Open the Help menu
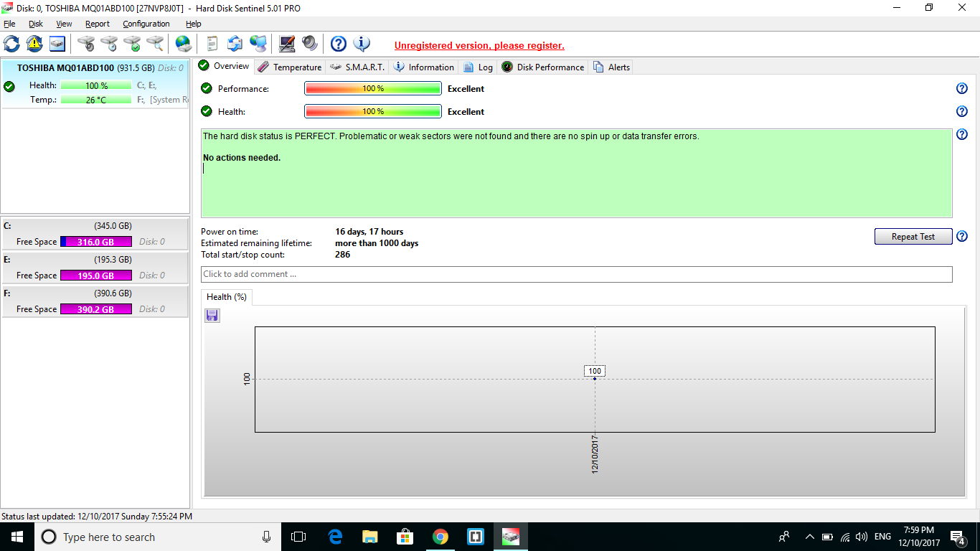Viewport: 980px width, 551px height. (x=194, y=24)
